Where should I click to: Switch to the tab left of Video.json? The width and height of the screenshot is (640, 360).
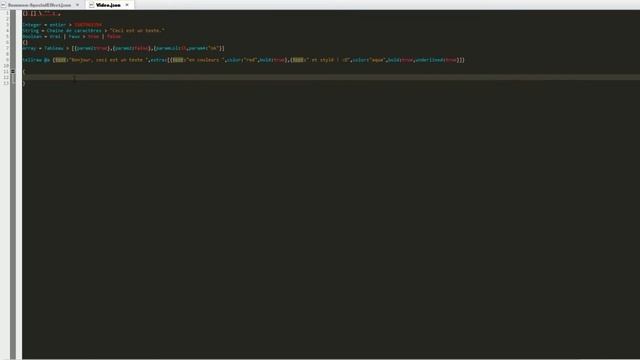42,5
